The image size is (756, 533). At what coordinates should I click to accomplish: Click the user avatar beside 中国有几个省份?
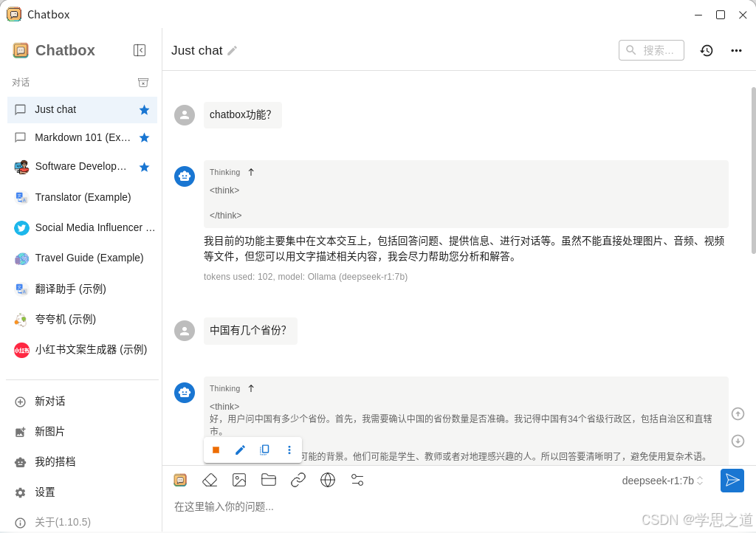point(184,331)
